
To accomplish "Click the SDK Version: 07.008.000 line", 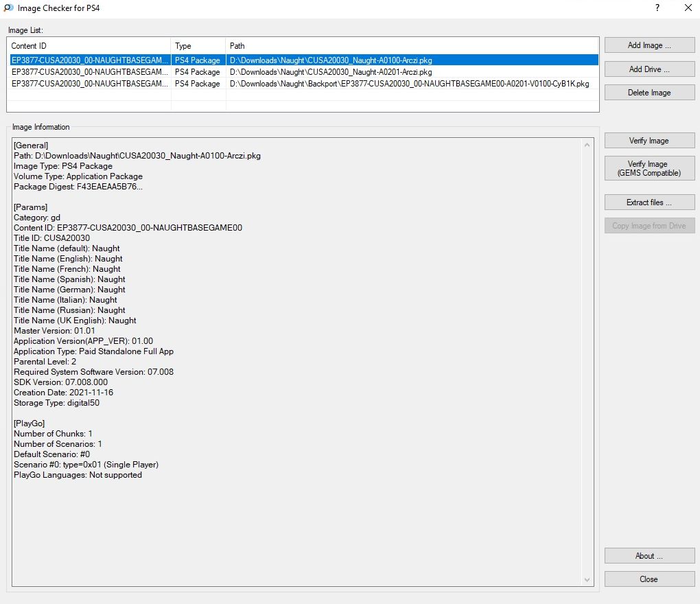I will tap(60, 382).
